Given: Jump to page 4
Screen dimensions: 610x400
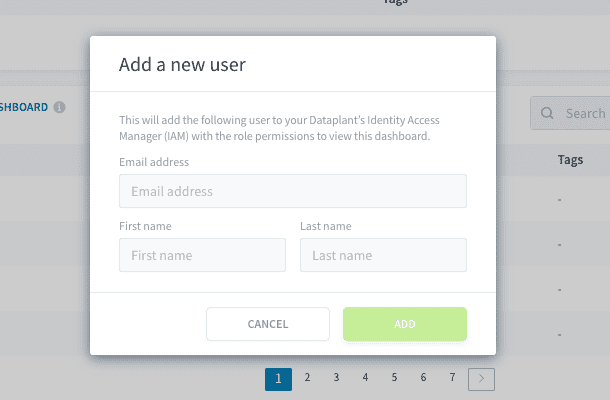Looking at the screenshot, I should 365,377.
